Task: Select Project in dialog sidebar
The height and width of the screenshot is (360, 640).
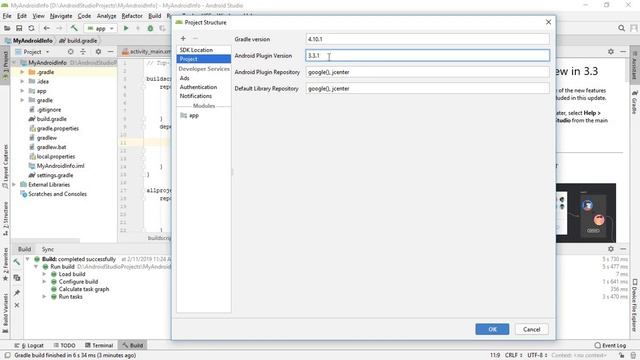Action: [204, 59]
